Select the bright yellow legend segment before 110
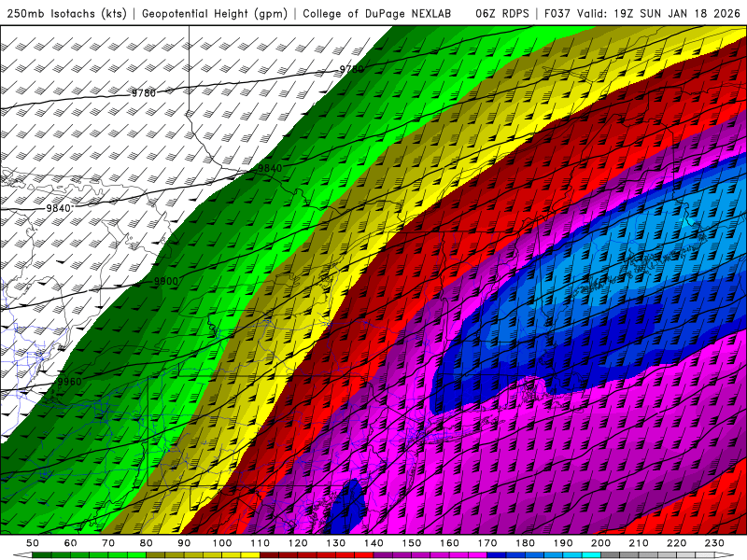Image resolution: width=747 pixels, height=560 pixels. tap(250, 555)
